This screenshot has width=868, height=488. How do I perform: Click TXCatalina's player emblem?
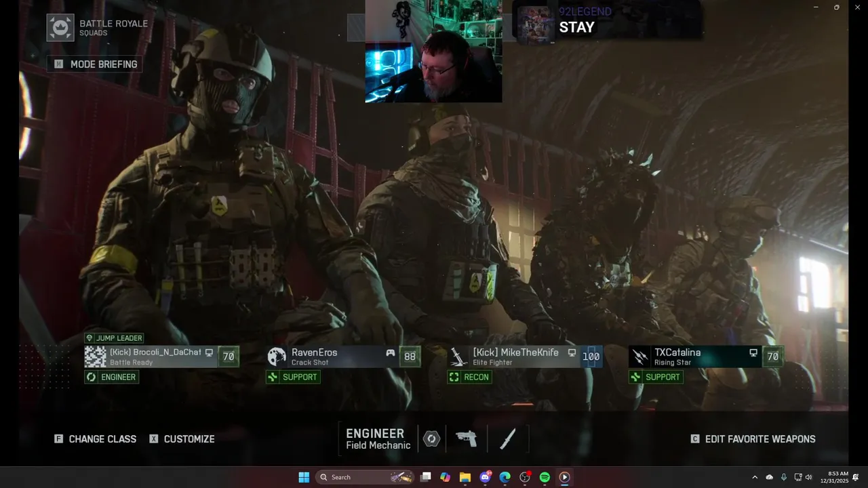point(639,357)
